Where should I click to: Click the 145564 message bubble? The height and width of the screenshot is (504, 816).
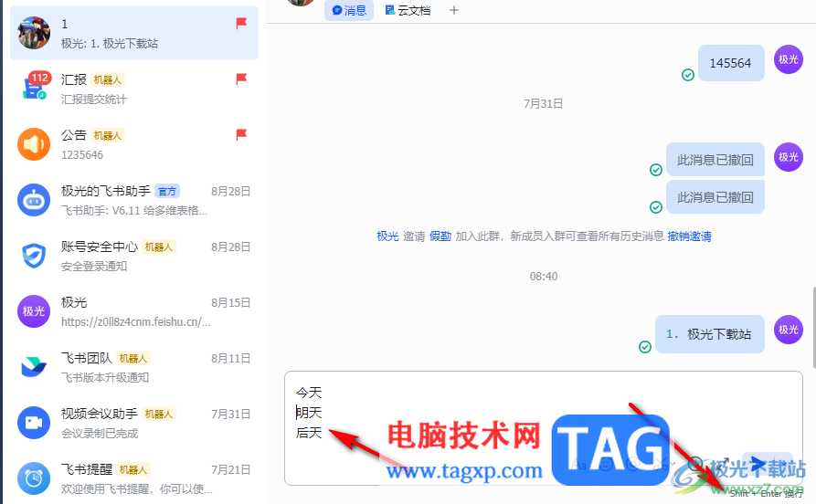(731, 63)
